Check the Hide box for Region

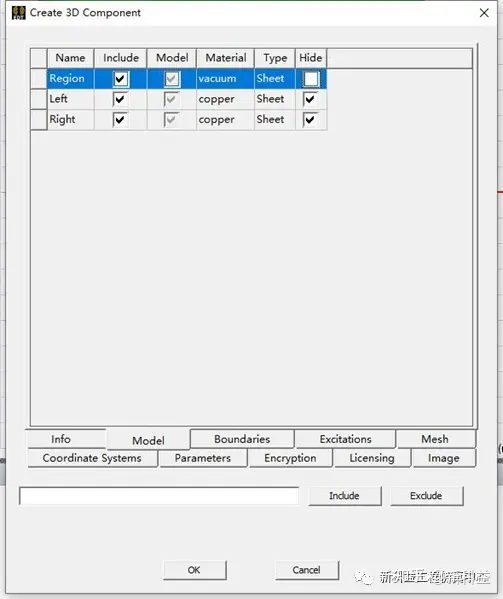click(311, 79)
